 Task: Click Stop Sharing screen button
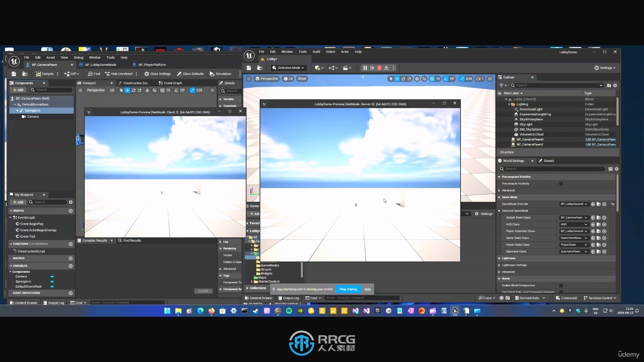click(x=348, y=289)
